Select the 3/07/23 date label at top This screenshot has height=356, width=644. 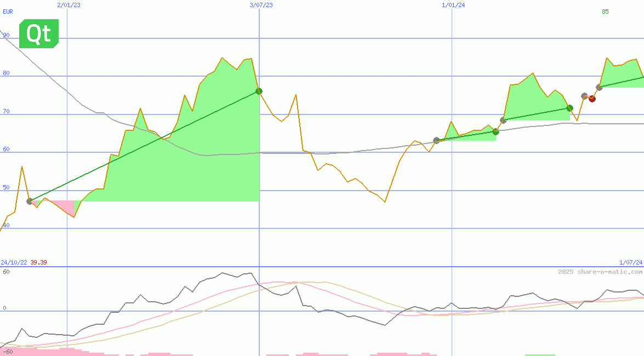(x=261, y=5)
